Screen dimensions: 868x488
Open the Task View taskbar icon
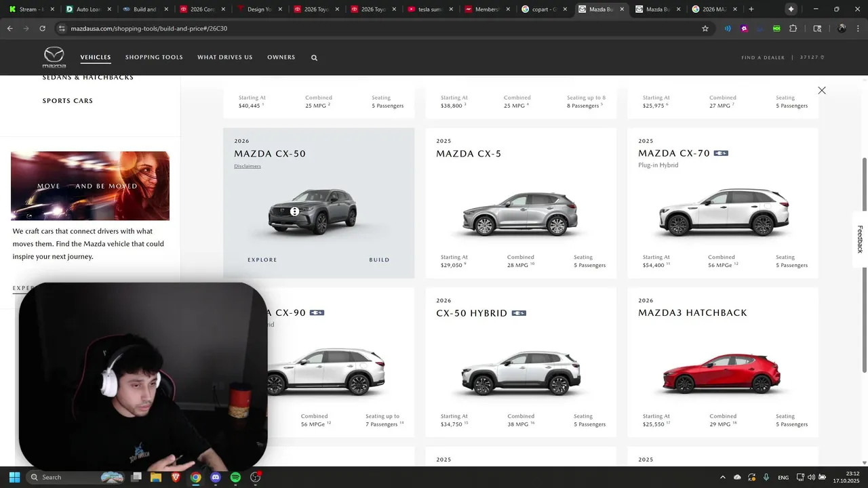(136, 477)
